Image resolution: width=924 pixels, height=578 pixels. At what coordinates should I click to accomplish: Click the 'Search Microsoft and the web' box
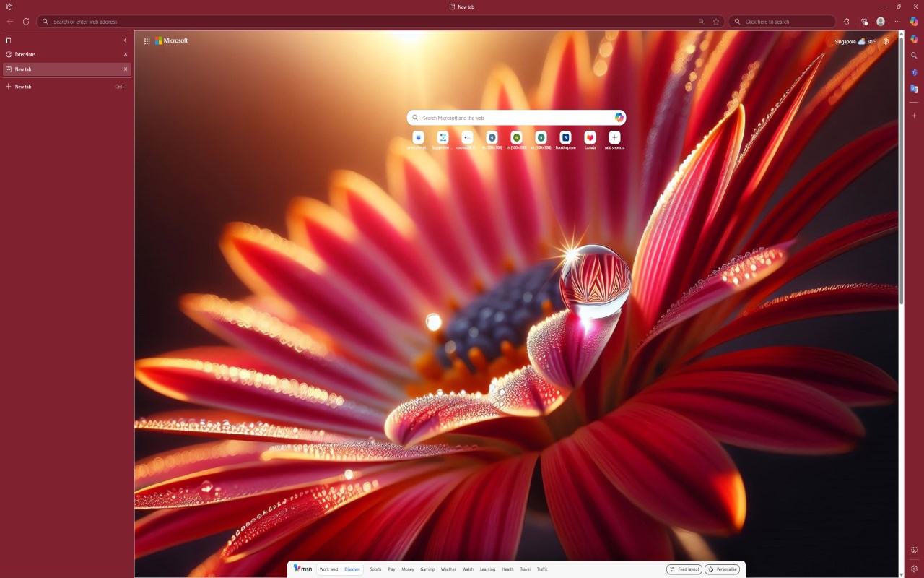[x=516, y=118]
